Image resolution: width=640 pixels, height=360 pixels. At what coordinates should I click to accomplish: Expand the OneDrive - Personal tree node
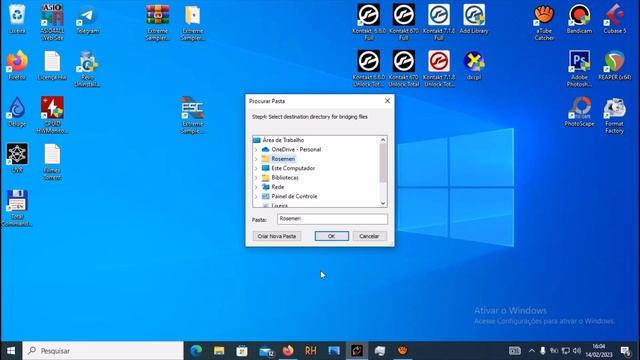pyautogui.click(x=256, y=149)
